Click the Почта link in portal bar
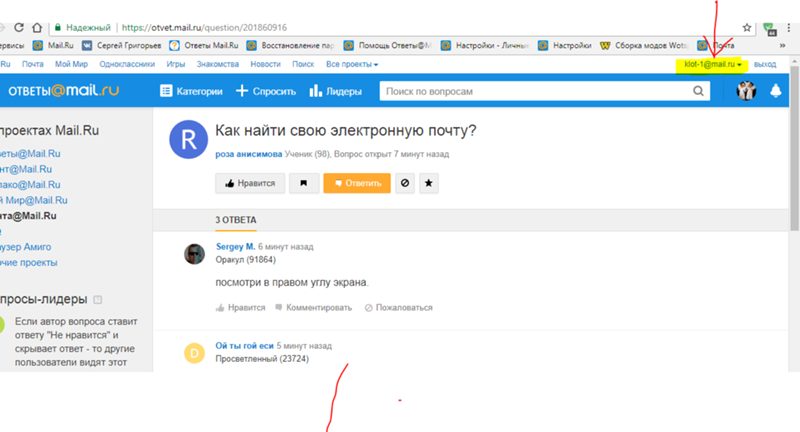The height and width of the screenshot is (432, 800). coord(33,64)
